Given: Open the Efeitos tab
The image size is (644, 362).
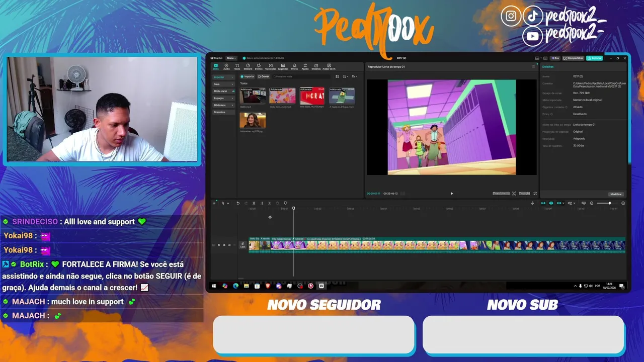Looking at the screenshot, I should tap(259, 66).
